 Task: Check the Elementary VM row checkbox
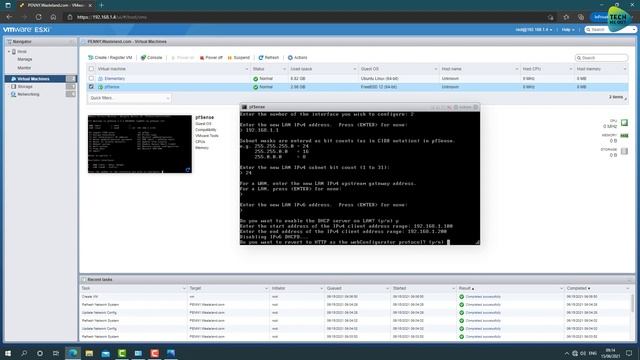coord(91,78)
